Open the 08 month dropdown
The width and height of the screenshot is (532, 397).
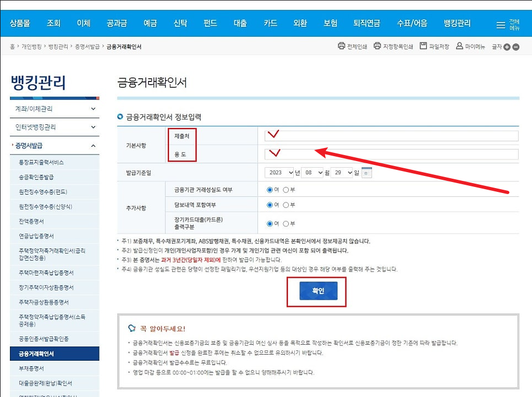(312, 172)
